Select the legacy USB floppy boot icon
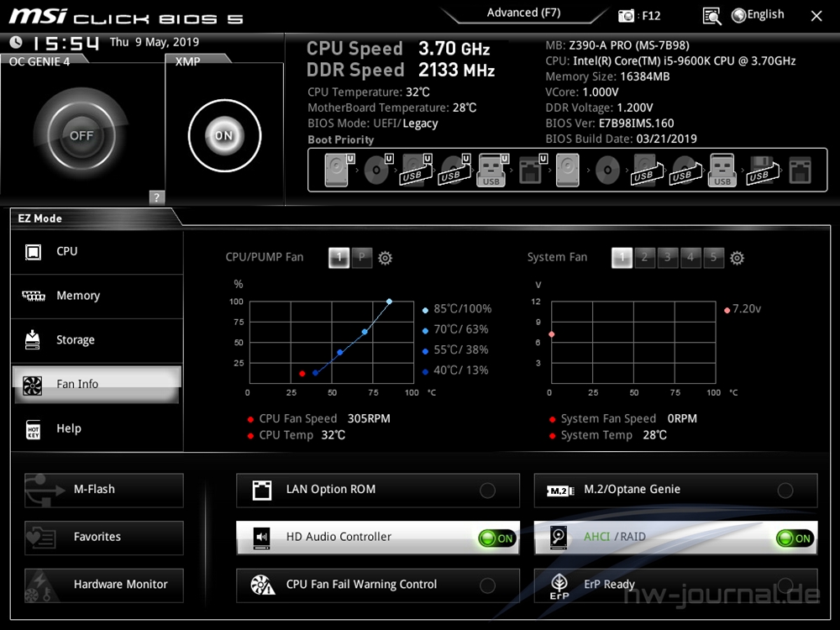Viewport: 840px width, 630px height. [761, 171]
